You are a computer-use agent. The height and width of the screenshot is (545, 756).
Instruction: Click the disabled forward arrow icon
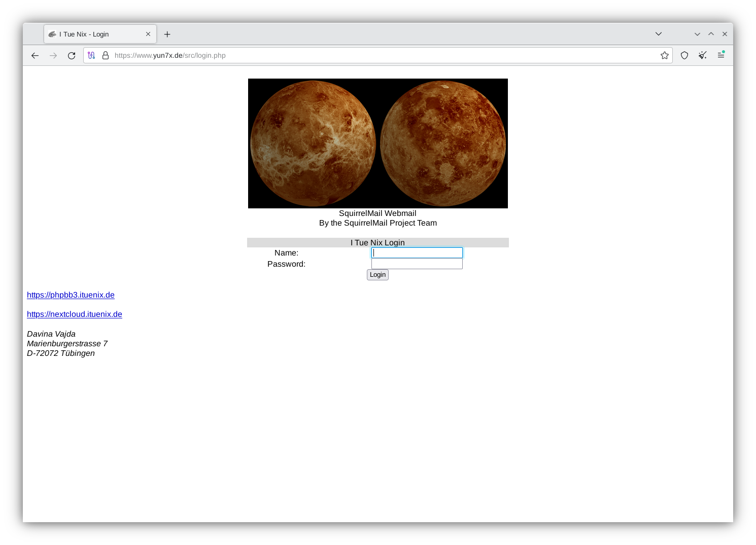pyautogui.click(x=53, y=55)
